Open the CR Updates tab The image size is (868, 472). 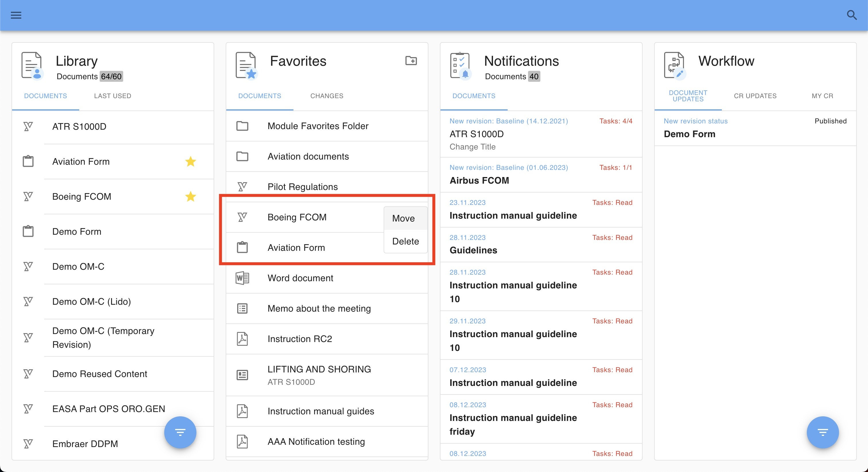(755, 96)
